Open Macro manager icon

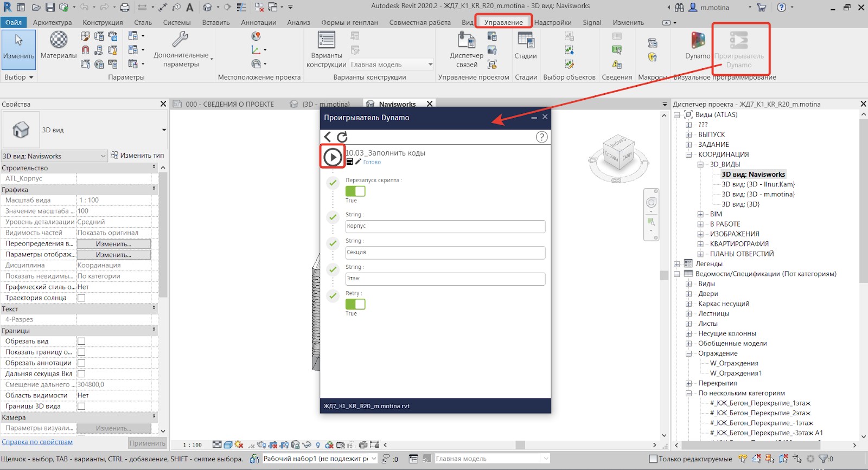pyautogui.click(x=653, y=43)
